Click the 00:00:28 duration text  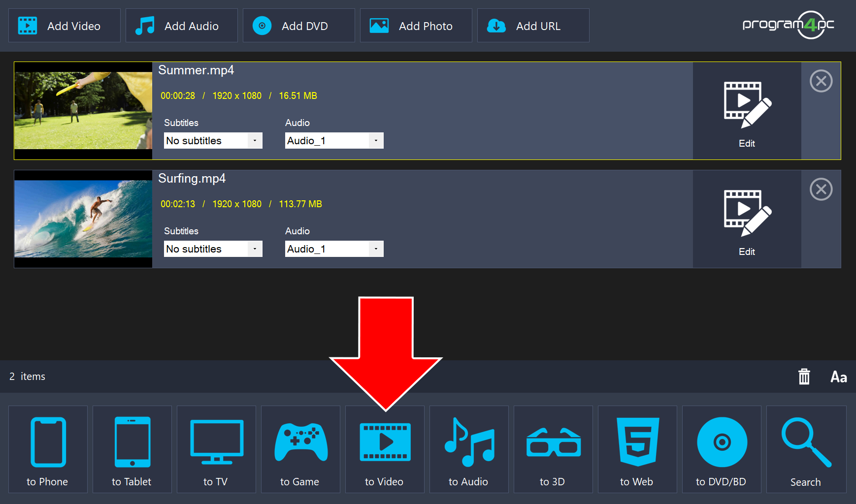[178, 96]
